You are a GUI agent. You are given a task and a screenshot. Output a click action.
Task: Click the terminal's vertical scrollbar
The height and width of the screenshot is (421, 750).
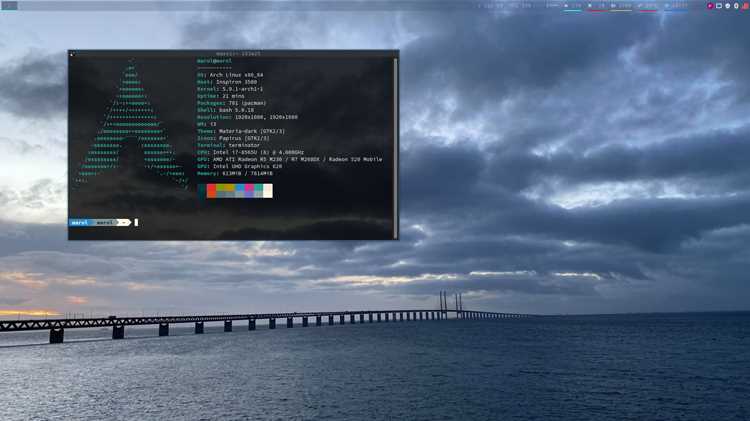click(x=396, y=148)
